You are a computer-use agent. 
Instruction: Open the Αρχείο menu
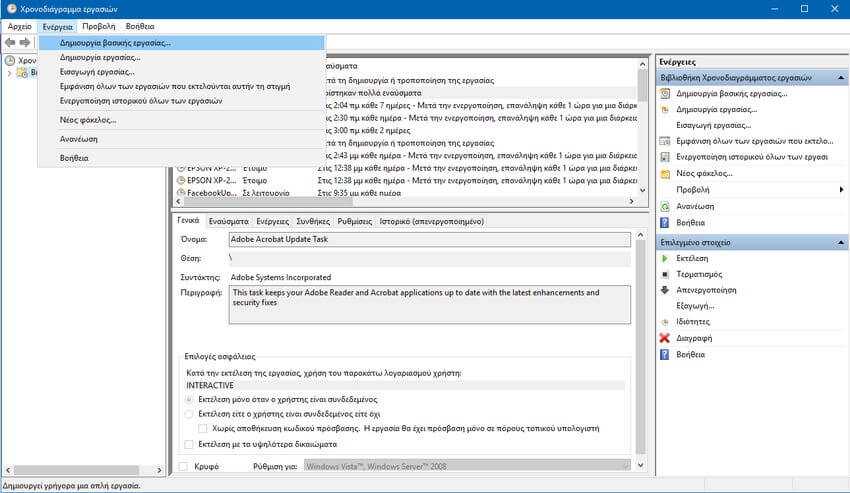[20, 26]
